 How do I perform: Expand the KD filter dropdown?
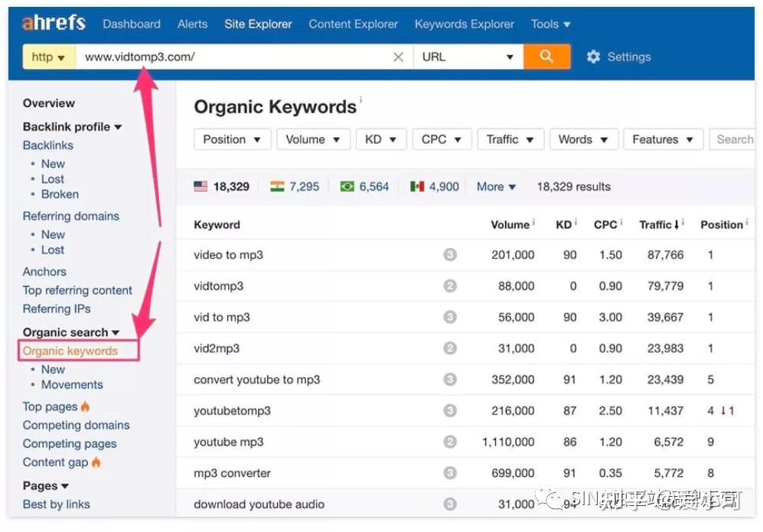coord(380,139)
